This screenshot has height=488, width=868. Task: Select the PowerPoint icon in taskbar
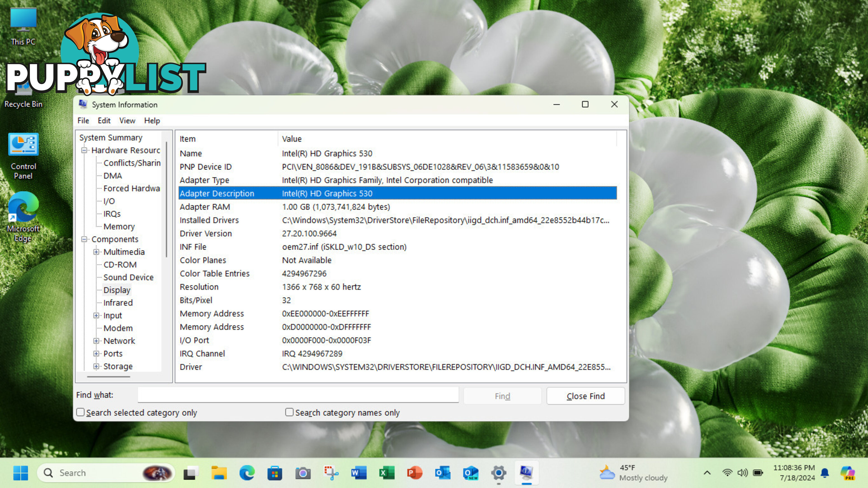[x=414, y=472]
